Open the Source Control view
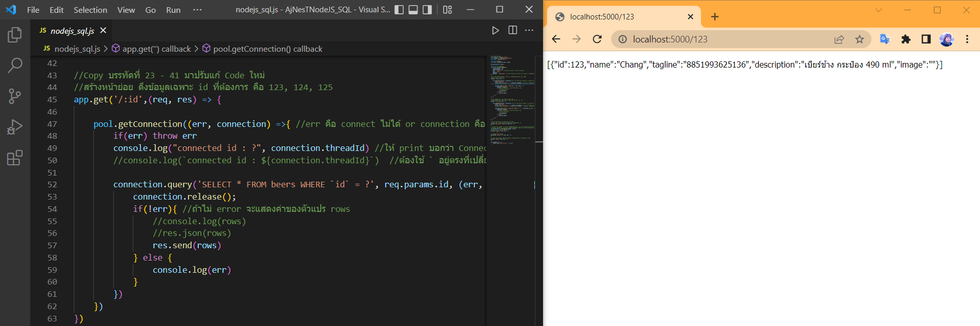This screenshot has width=980, height=326. [15, 96]
